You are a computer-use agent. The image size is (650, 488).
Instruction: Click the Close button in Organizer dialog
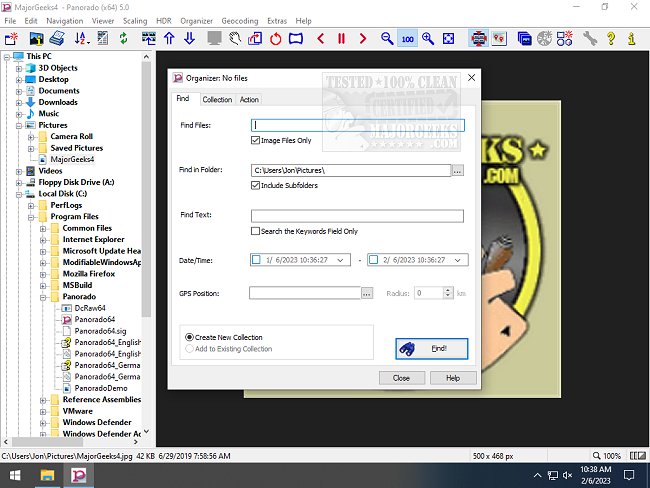(401, 378)
